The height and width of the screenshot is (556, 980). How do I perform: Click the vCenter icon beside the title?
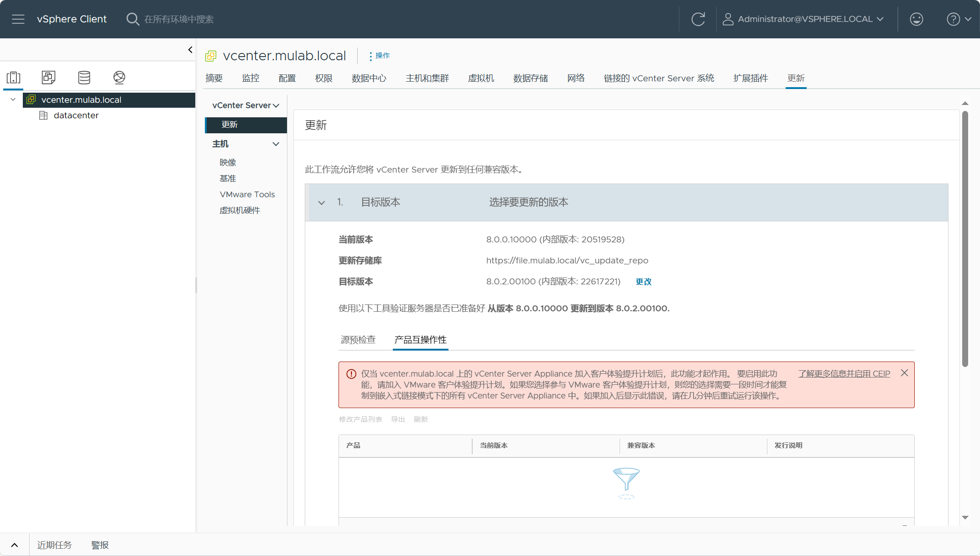(211, 56)
